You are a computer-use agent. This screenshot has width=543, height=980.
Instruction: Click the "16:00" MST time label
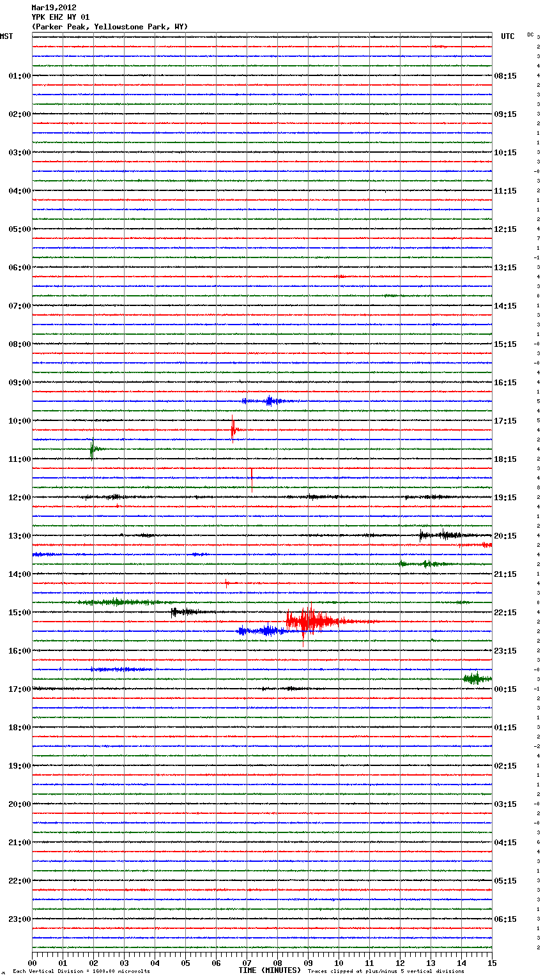pyautogui.click(x=19, y=651)
